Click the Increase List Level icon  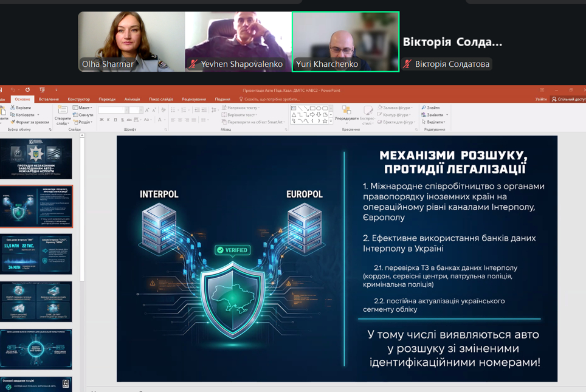(x=204, y=110)
